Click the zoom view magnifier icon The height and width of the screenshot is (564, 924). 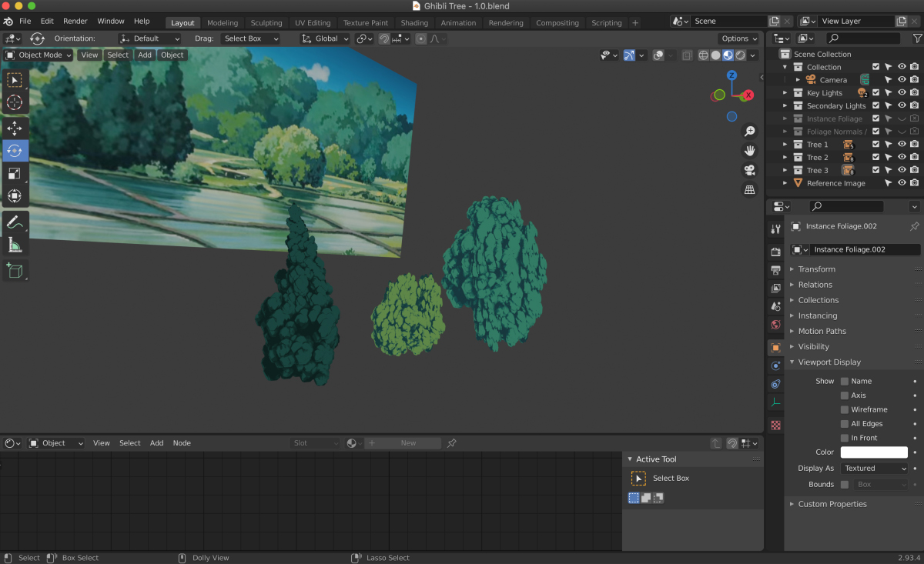coord(749,132)
